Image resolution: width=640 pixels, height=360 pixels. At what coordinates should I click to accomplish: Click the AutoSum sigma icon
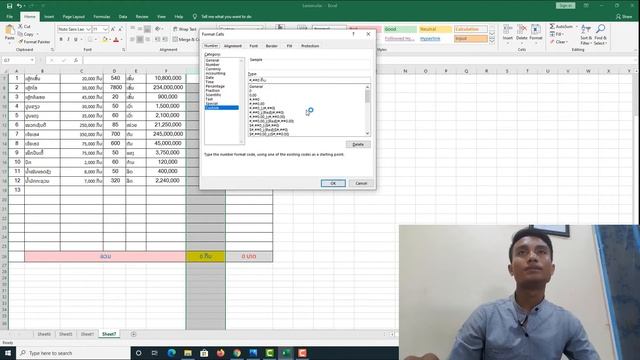pyautogui.click(x=552, y=27)
